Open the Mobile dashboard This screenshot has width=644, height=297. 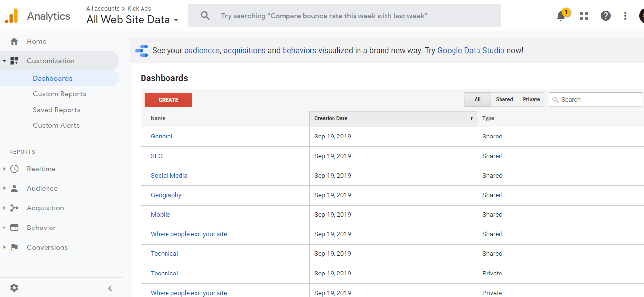(161, 215)
